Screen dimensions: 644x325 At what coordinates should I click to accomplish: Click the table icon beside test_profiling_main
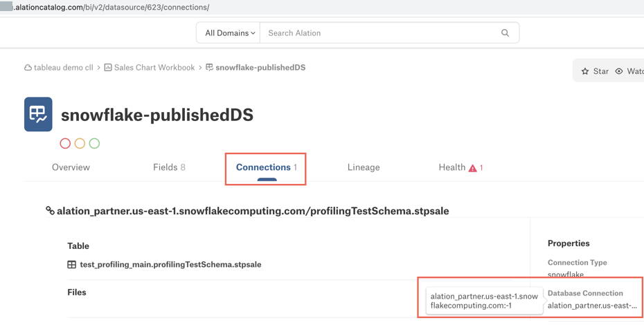pyautogui.click(x=72, y=264)
